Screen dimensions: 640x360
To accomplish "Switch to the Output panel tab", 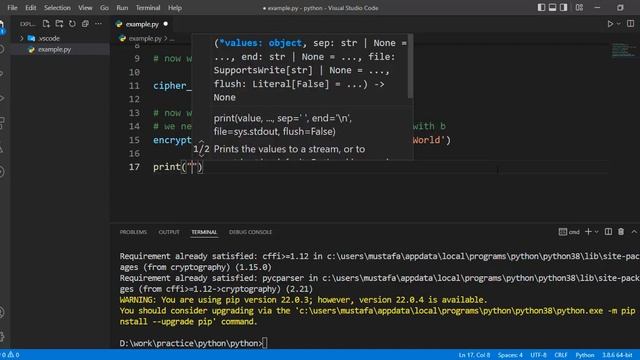I will tap(169, 232).
